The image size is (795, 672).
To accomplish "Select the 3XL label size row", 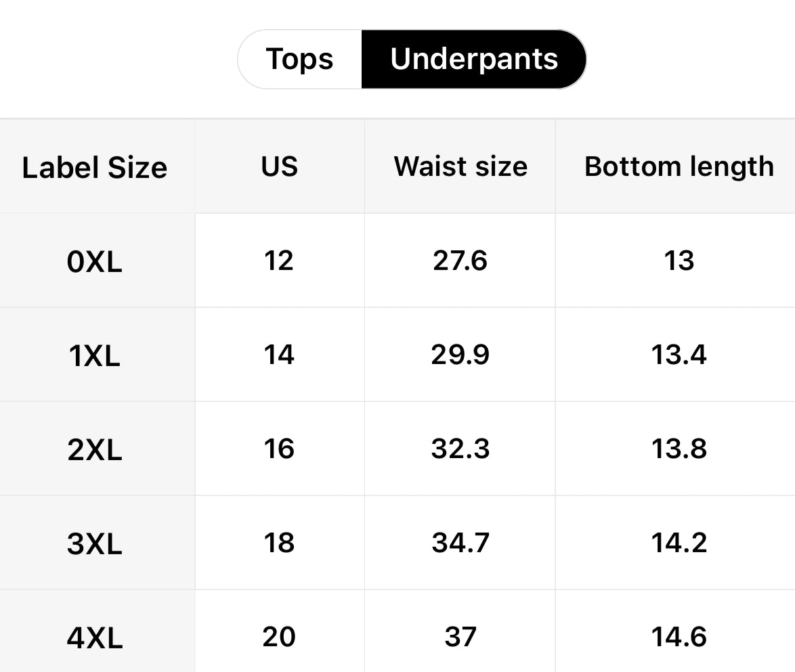I will (x=95, y=543).
